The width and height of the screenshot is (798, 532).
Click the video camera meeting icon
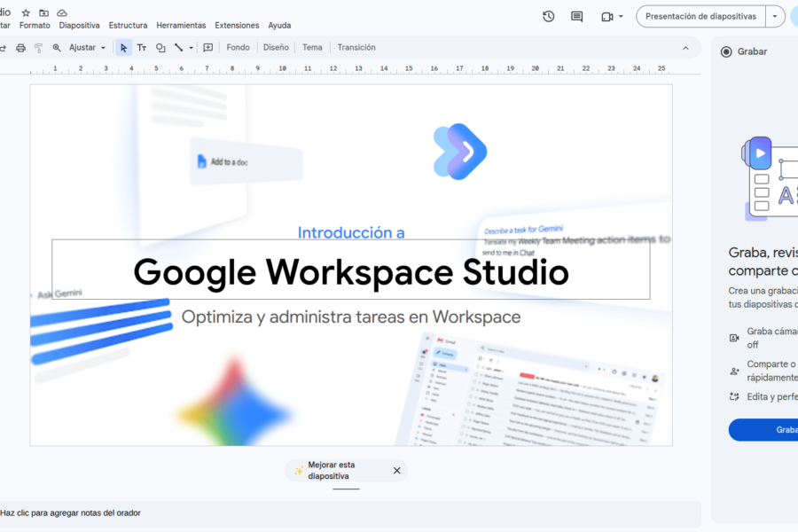(x=606, y=17)
